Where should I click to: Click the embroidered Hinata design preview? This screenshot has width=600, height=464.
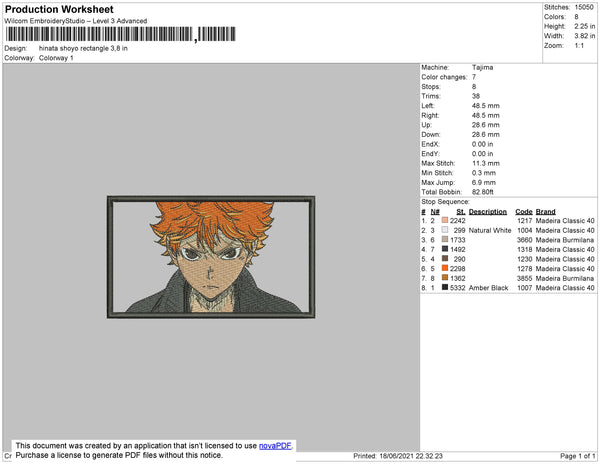(211, 257)
